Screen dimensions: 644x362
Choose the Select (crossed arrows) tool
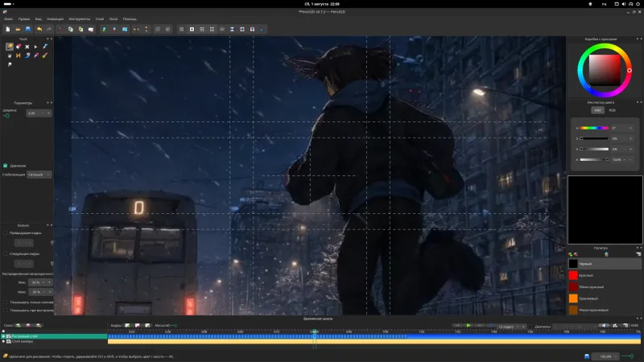point(27,47)
